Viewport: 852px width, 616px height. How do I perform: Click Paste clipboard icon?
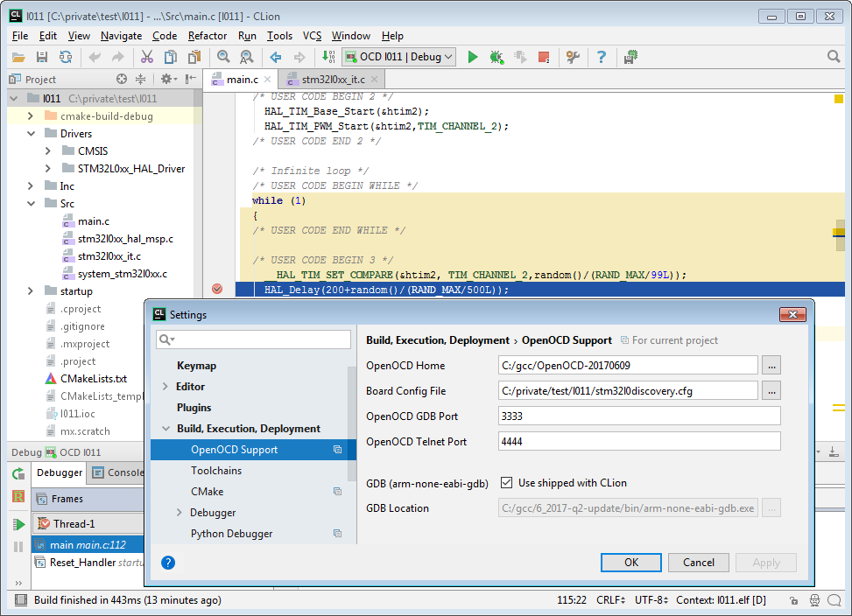(x=194, y=57)
